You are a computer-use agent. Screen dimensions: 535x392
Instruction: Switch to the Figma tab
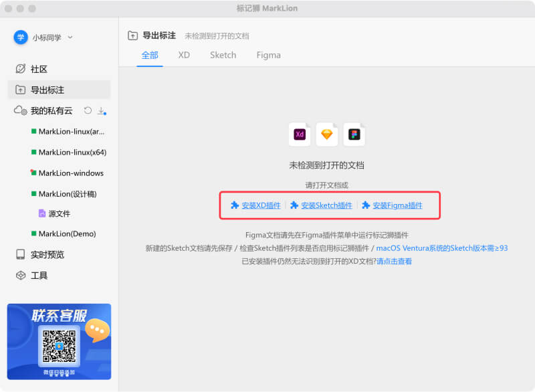268,55
